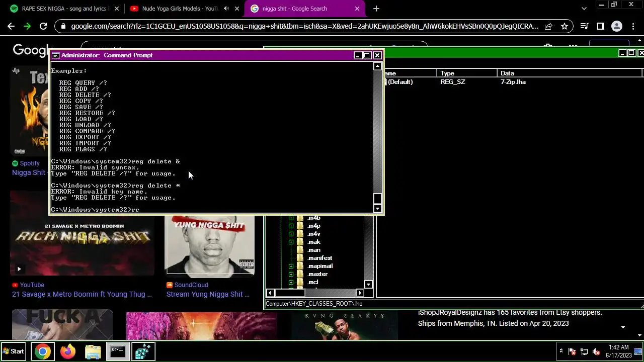Expand the .m4v registry key
The width and height of the screenshot is (644, 362).
pos(291,234)
